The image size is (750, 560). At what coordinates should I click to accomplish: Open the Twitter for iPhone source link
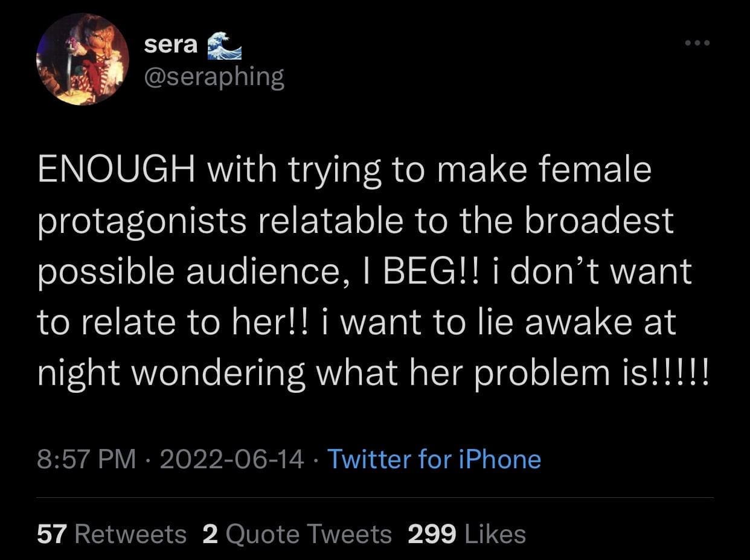coord(434,459)
